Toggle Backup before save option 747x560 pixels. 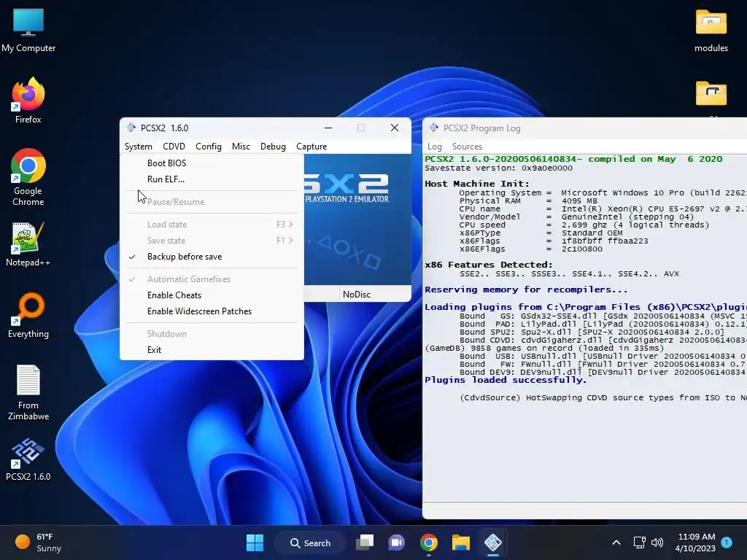(212, 257)
